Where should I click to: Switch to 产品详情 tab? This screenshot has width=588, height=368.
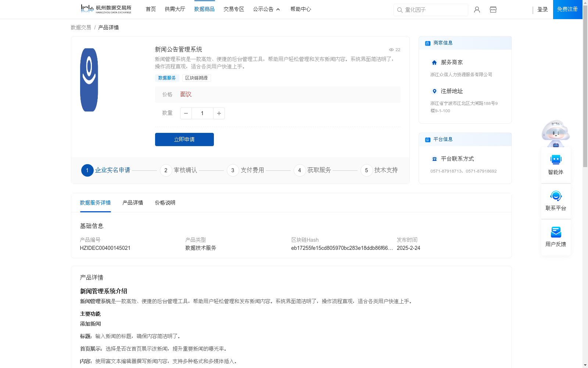(133, 203)
